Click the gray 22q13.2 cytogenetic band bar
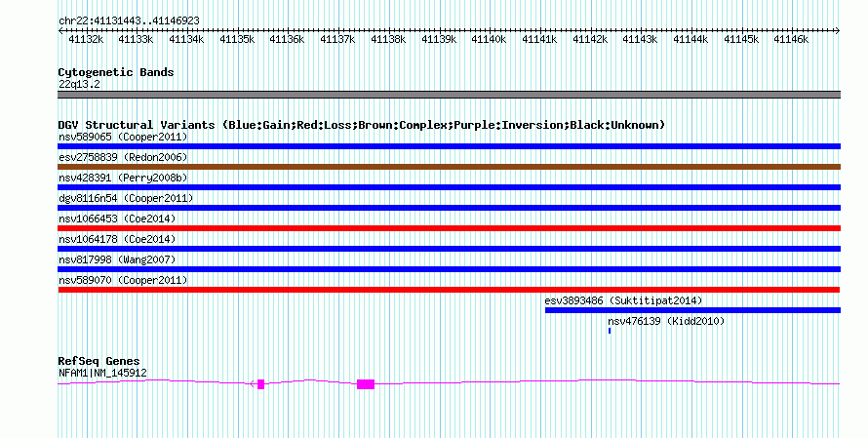The height and width of the screenshot is (438, 868). tap(449, 95)
